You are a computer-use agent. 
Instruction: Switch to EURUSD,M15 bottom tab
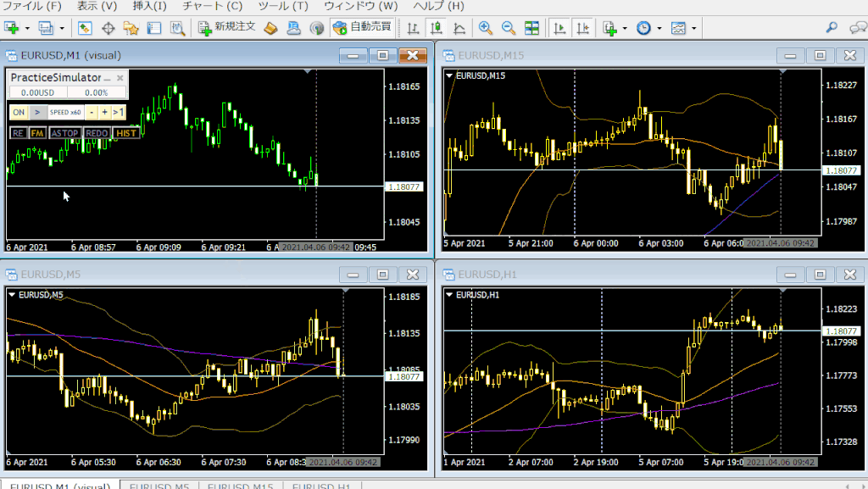(240, 486)
